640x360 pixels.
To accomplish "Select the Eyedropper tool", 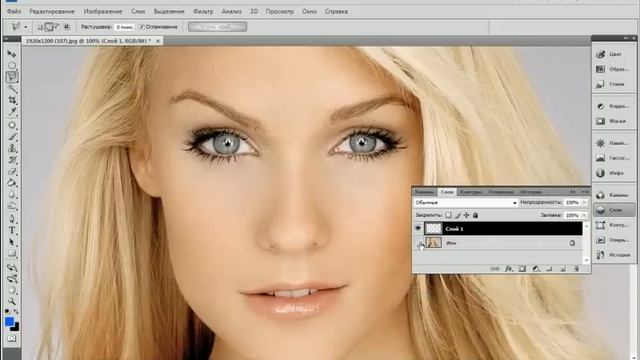I will click(12, 111).
